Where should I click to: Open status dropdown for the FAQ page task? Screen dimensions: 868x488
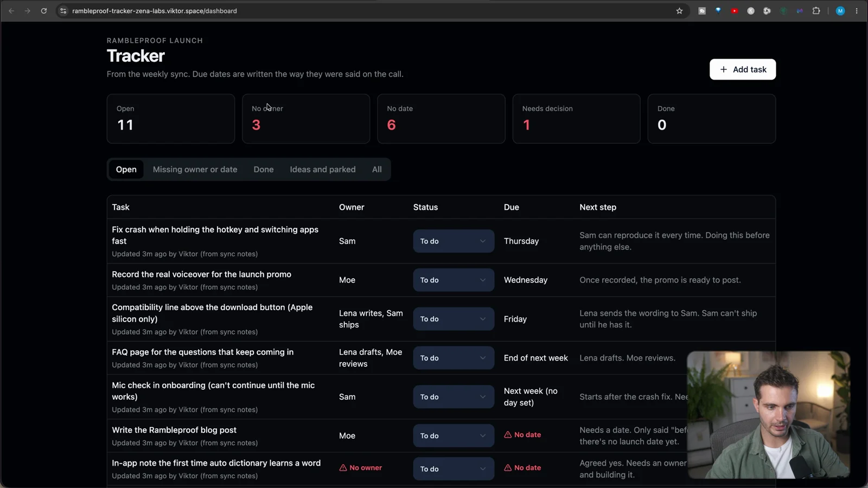coord(454,358)
